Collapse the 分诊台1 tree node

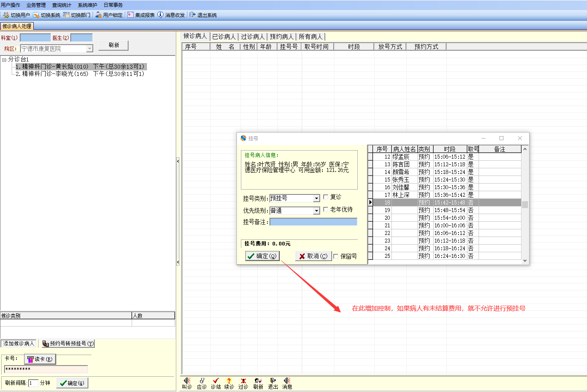click(4, 59)
